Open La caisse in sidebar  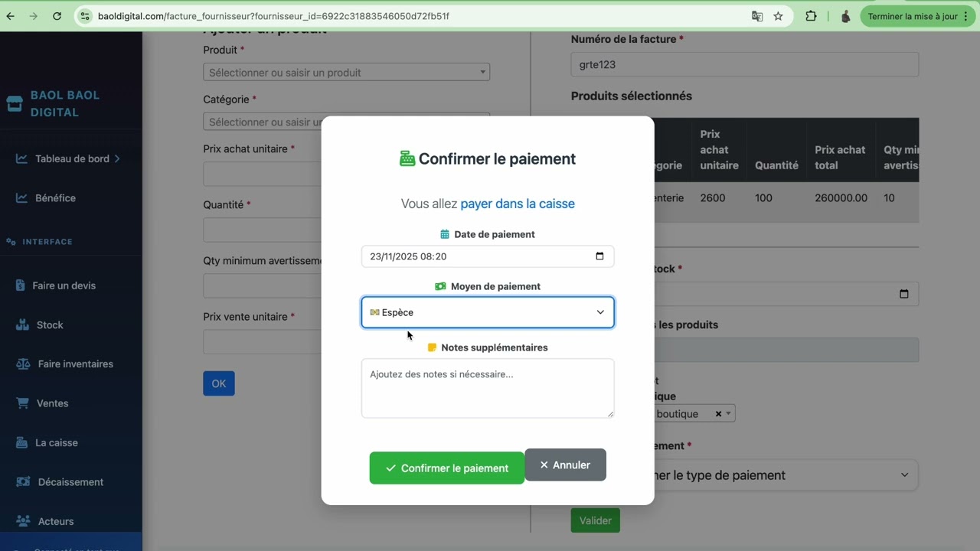[56, 443]
